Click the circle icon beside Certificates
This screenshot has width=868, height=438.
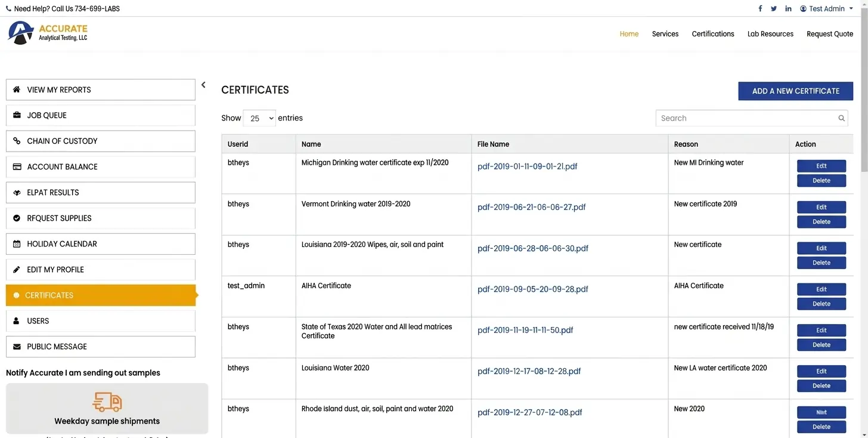click(16, 295)
